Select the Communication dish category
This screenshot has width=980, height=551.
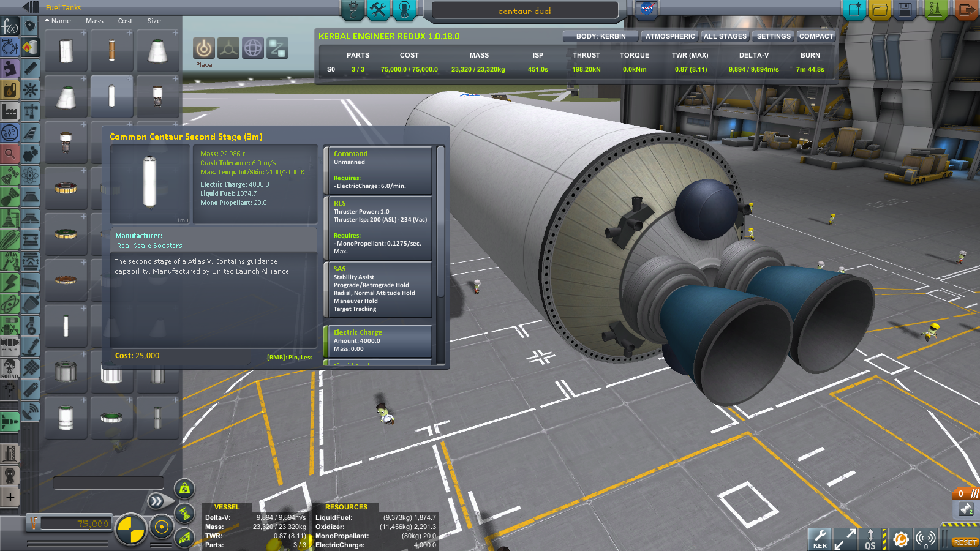[x=31, y=411]
